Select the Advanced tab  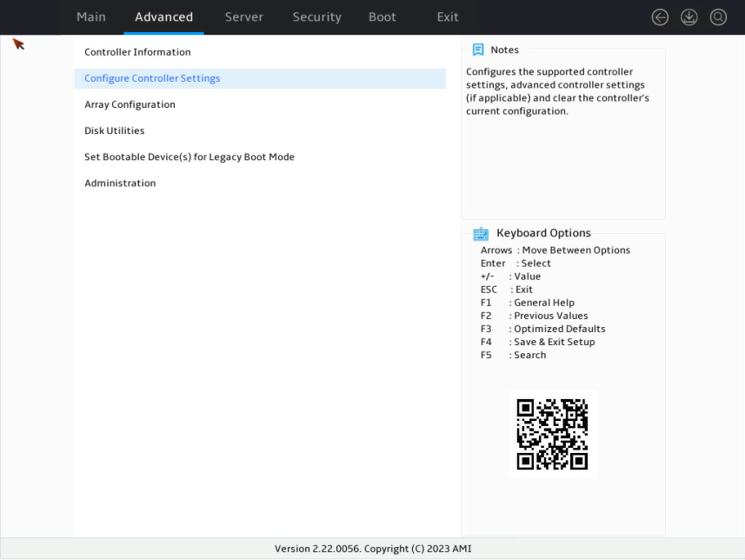(164, 17)
